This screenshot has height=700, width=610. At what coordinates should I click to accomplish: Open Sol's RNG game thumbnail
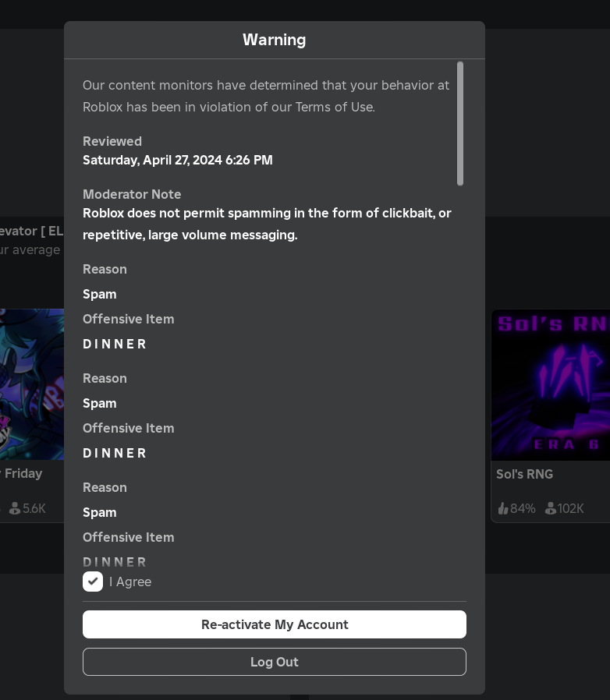551,384
